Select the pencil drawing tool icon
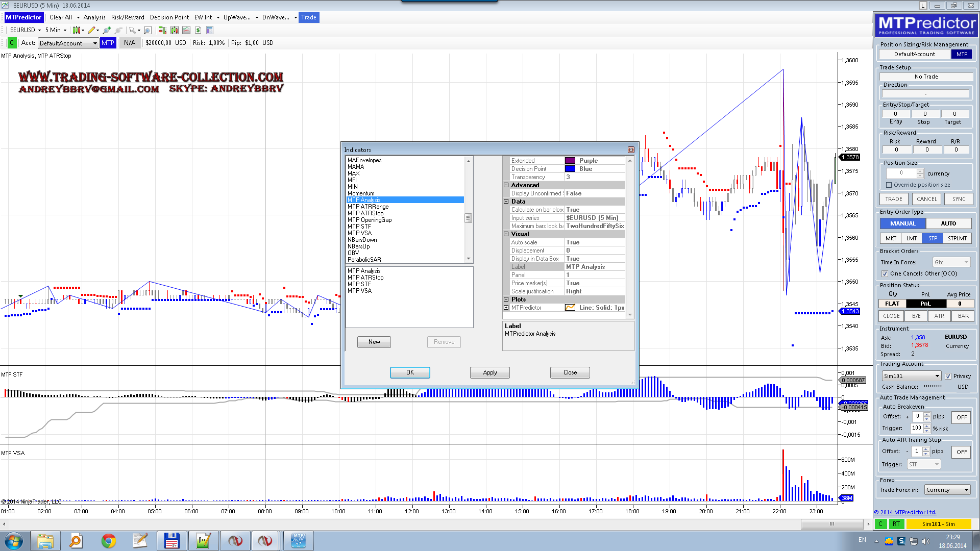Screen dimensions: 980x551 pos(91,30)
